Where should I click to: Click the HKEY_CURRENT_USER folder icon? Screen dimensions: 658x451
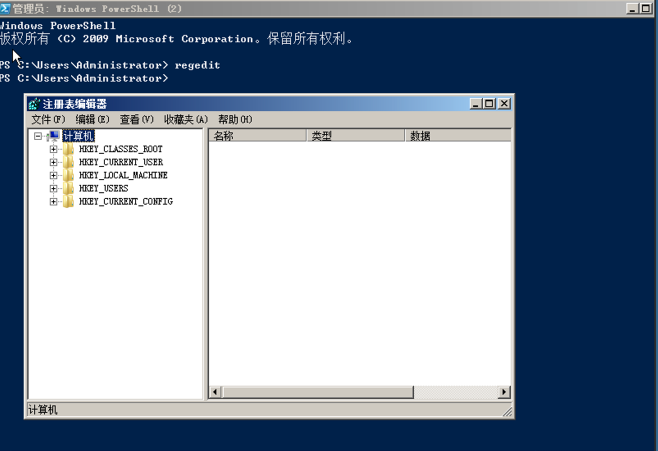click(68, 162)
